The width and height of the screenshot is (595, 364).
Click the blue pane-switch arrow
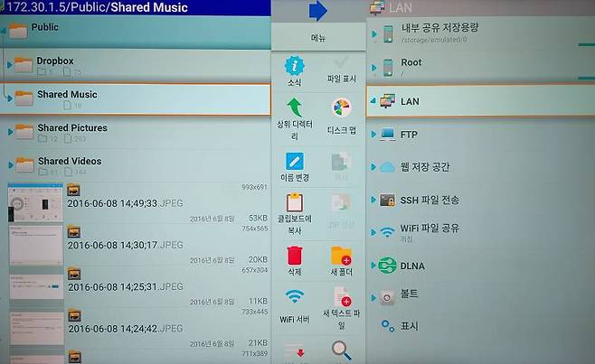tap(318, 11)
